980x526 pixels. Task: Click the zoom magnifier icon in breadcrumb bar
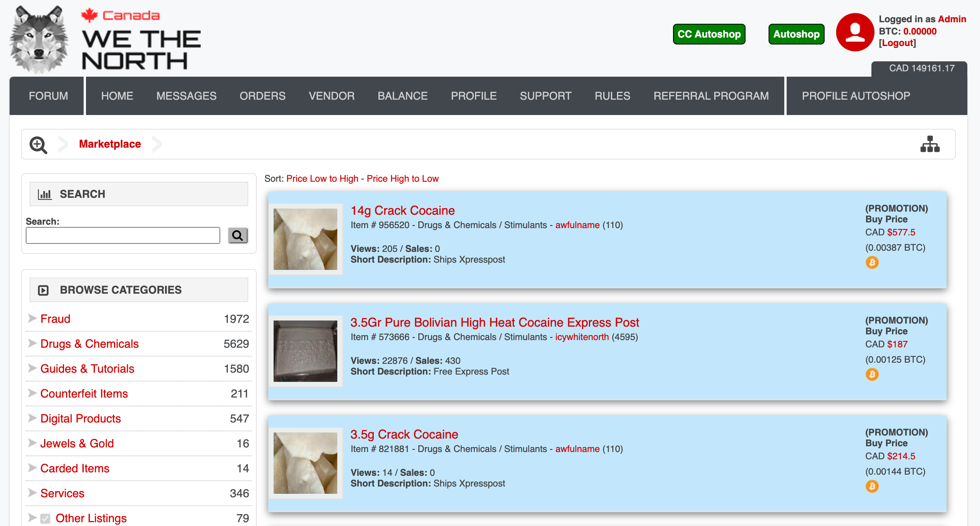point(38,145)
